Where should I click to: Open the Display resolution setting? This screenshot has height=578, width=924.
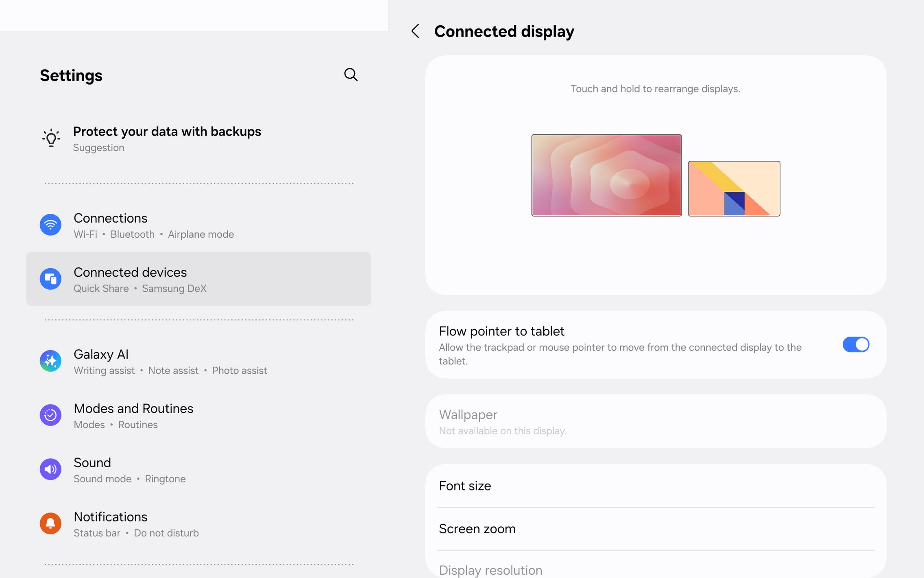(490, 570)
